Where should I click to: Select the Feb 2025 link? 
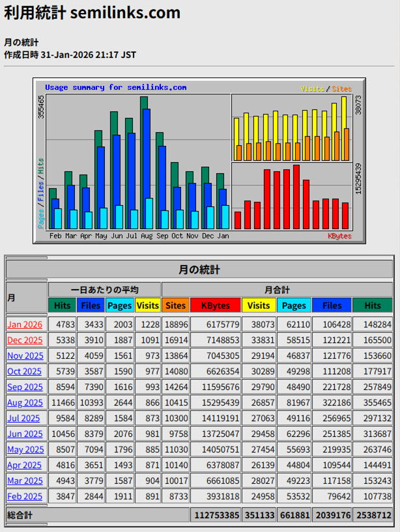25,496
